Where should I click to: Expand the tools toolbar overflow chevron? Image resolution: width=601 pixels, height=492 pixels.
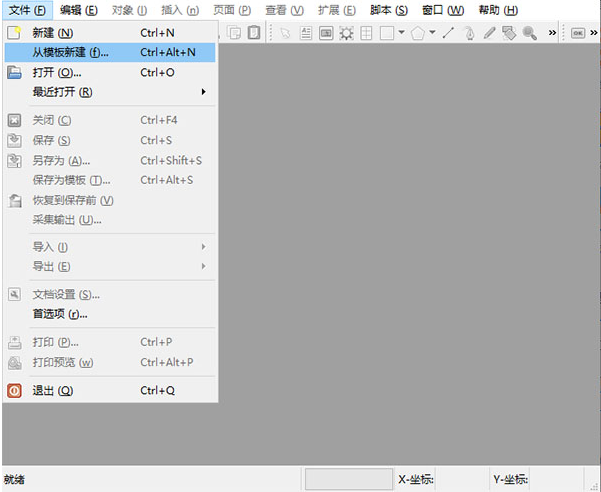pos(552,33)
